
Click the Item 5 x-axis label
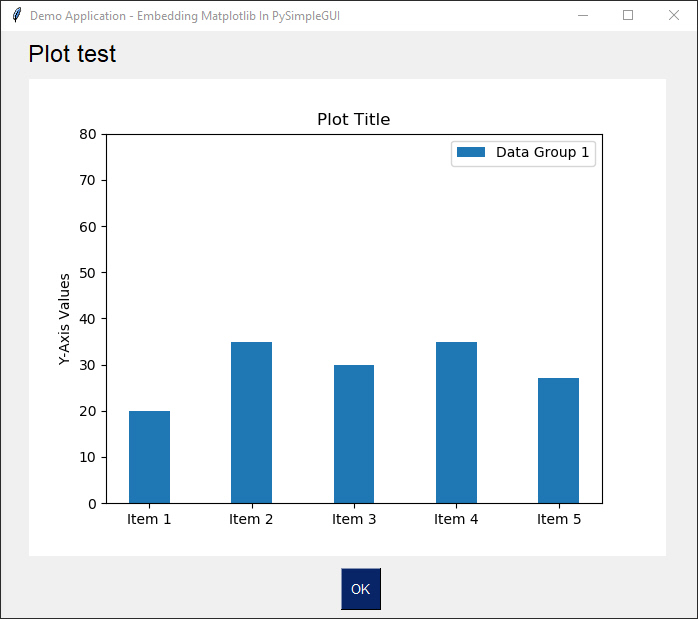559,519
